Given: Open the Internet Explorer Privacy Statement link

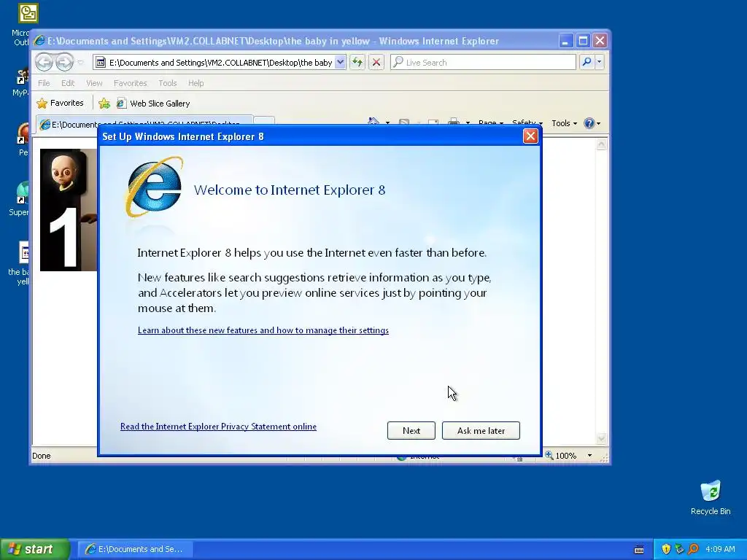Looking at the screenshot, I should click(x=218, y=426).
